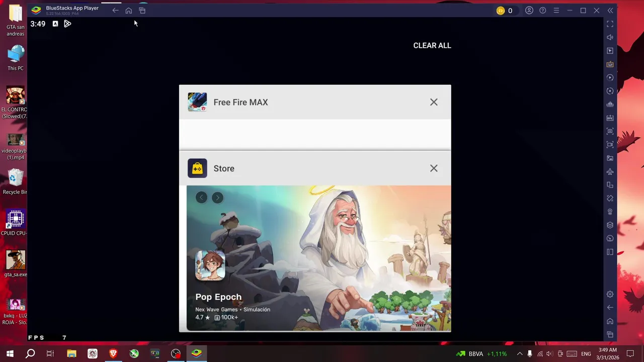The height and width of the screenshot is (362, 644).
Task: Open File Explorer from taskbar
Action: point(71,353)
